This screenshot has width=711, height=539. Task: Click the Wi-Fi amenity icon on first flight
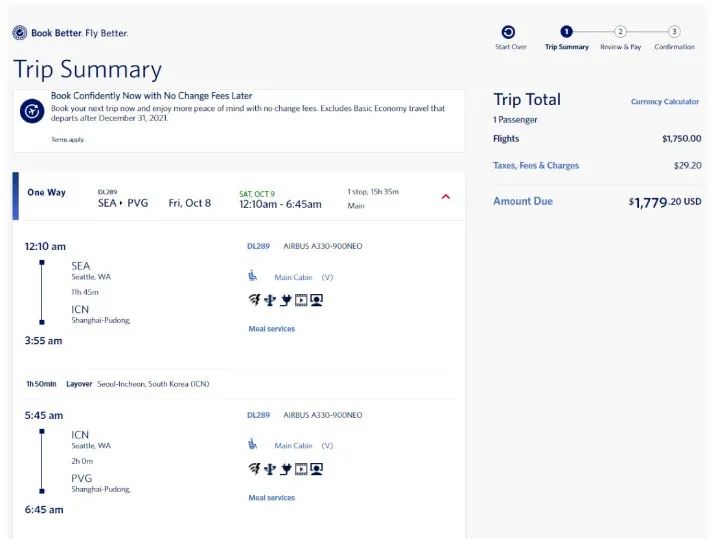tap(254, 299)
